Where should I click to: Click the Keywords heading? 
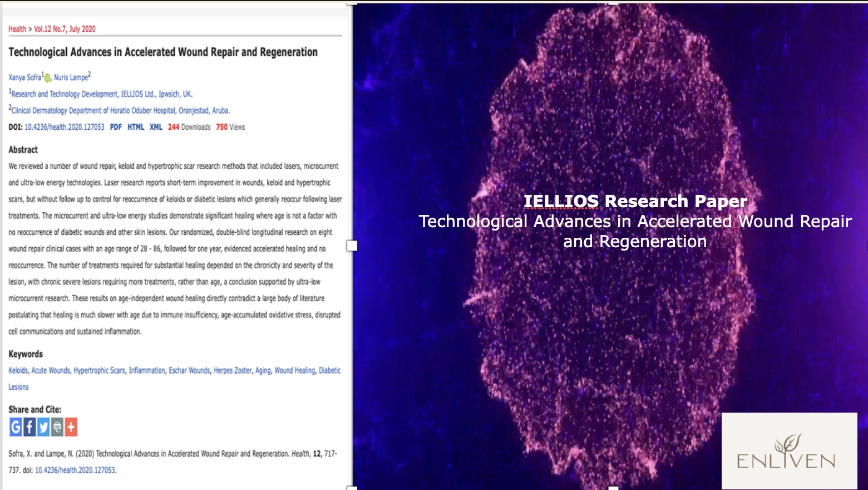[x=26, y=354]
